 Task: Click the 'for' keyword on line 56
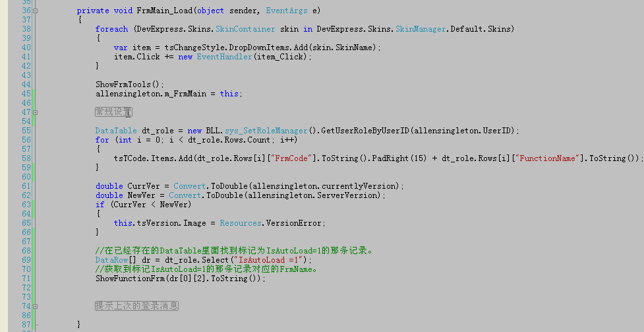(x=102, y=140)
